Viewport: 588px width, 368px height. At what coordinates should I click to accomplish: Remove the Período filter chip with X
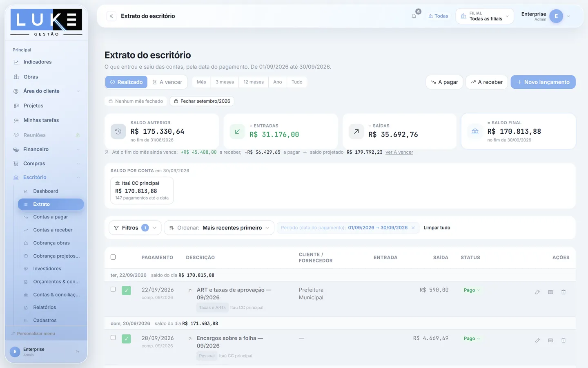click(413, 228)
